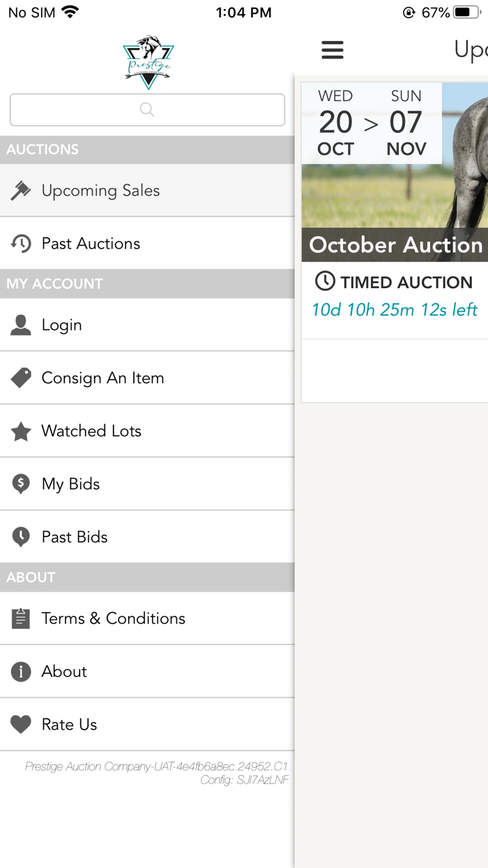Image resolution: width=488 pixels, height=868 pixels.
Task: Select the Watched Lots star icon
Action: 21,431
